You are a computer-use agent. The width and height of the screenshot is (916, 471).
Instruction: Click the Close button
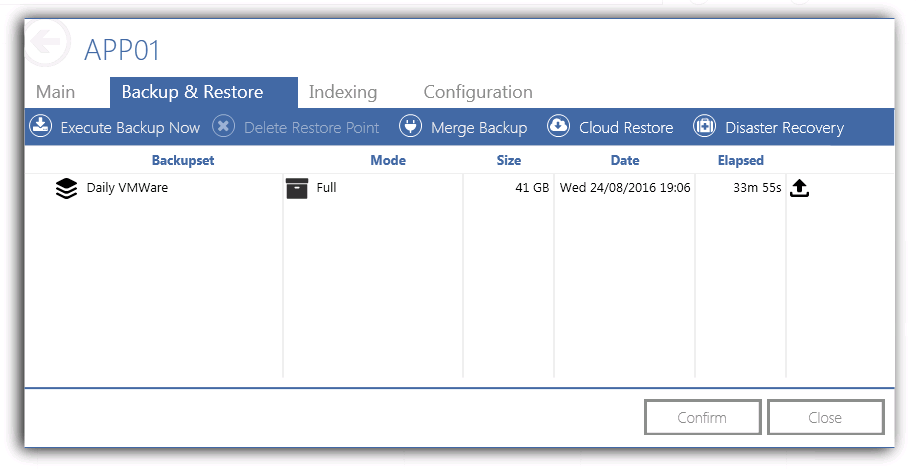(x=825, y=417)
